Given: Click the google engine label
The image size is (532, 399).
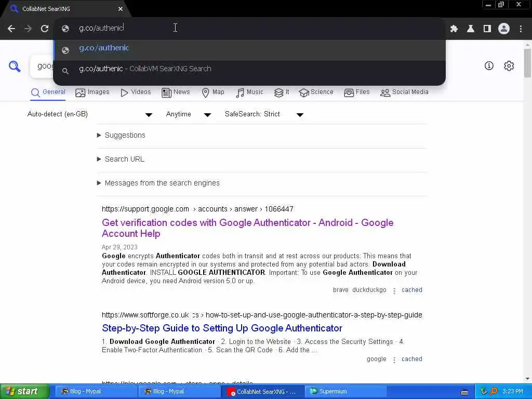Looking at the screenshot, I should (376, 360).
